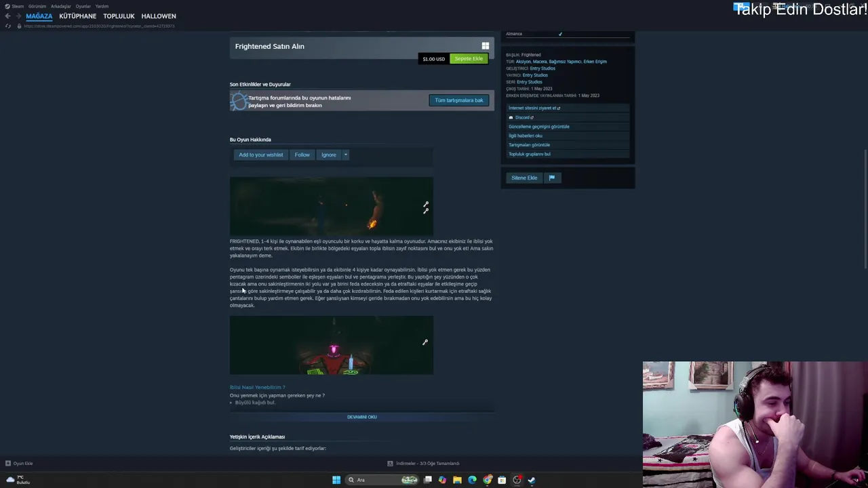
Task: Open the Aksiyon genre link
Action: coord(523,62)
